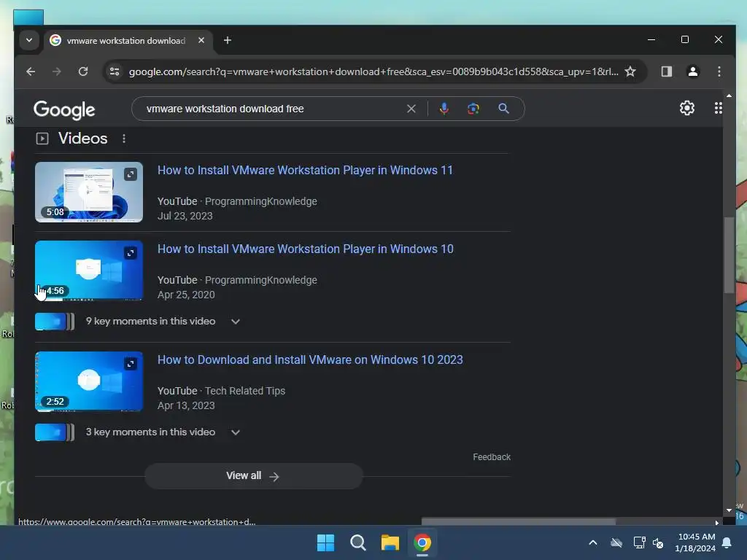
Task: Submit search with the magnifier icon
Action: [x=503, y=109]
